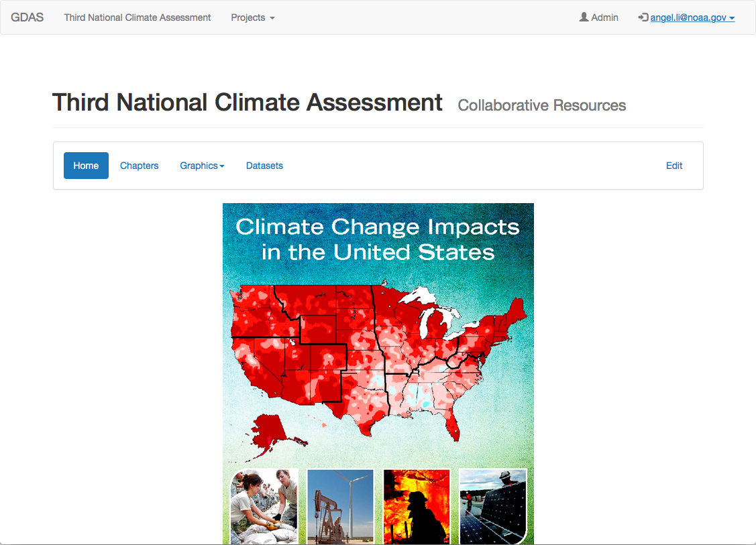Screen dimensions: 756x545
Task: Expand the Graphics dropdown tab
Action: coord(202,166)
